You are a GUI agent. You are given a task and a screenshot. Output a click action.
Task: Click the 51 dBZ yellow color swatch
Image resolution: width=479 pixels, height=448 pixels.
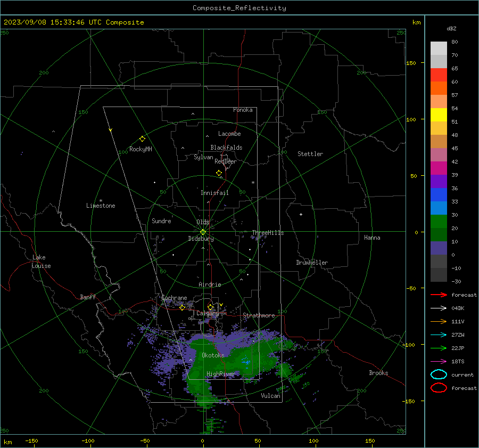439,115
